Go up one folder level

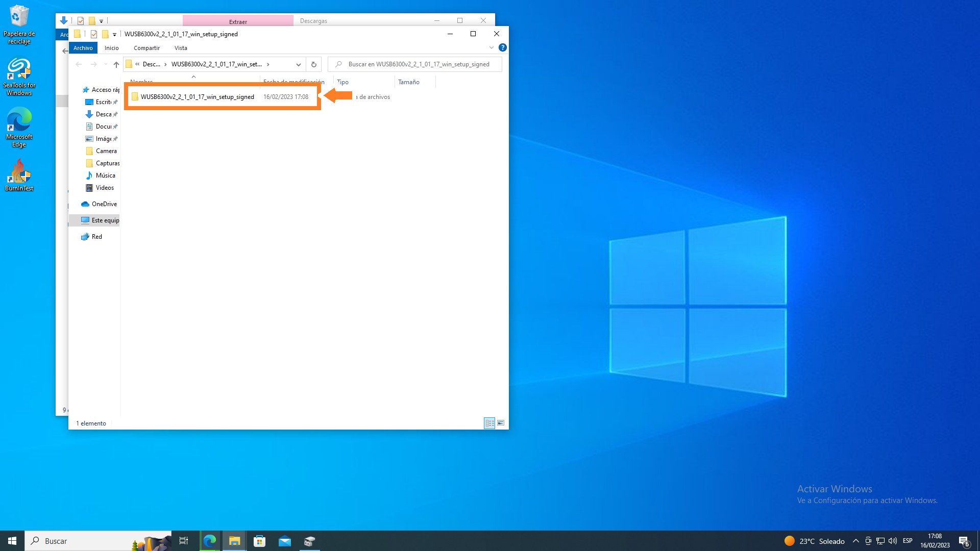(116, 64)
